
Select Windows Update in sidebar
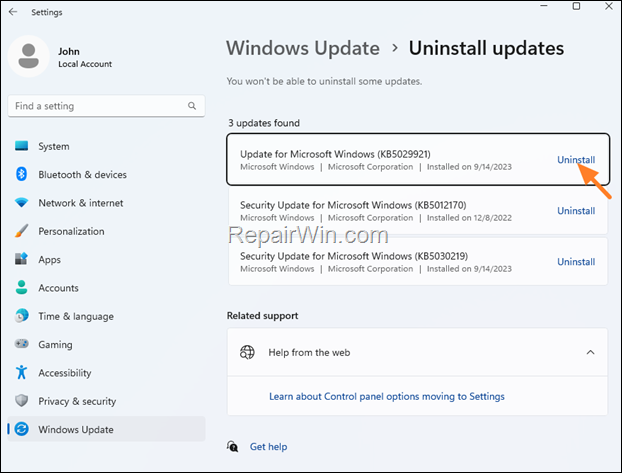point(106,429)
